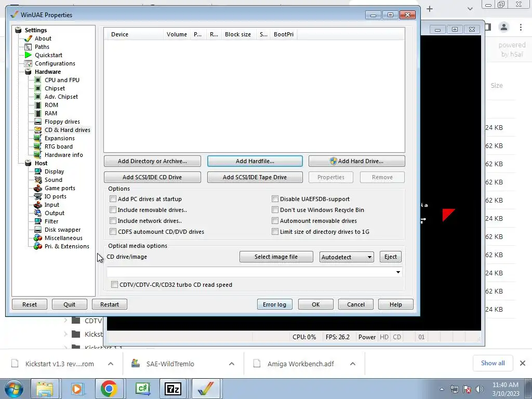This screenshot has width=532, height=399.
Task: Expand Kickstart v1.3 download options chevron
Action: (111, 364)
